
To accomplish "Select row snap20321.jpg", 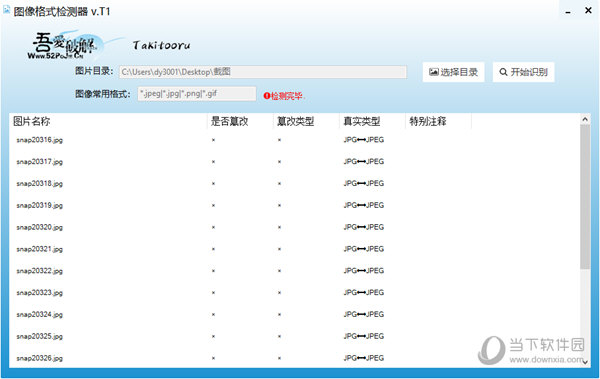I will pos(295,249).
